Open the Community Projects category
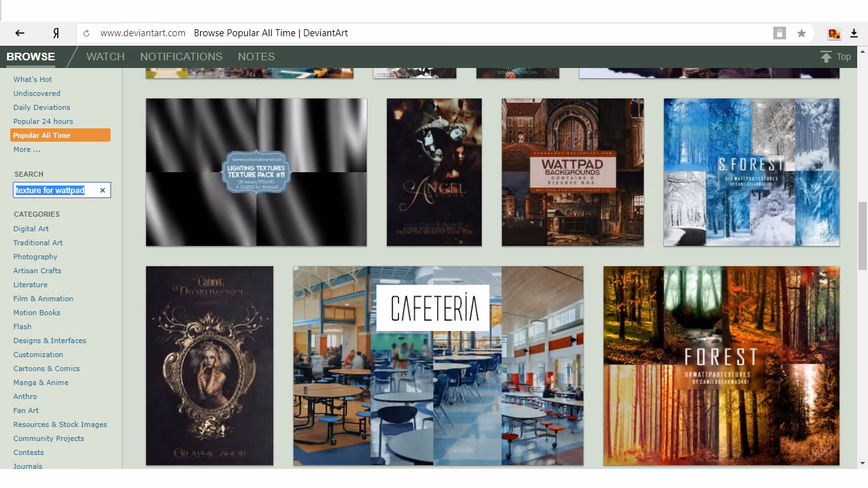This screenshot has height=488, width=868. pos(49,438)
